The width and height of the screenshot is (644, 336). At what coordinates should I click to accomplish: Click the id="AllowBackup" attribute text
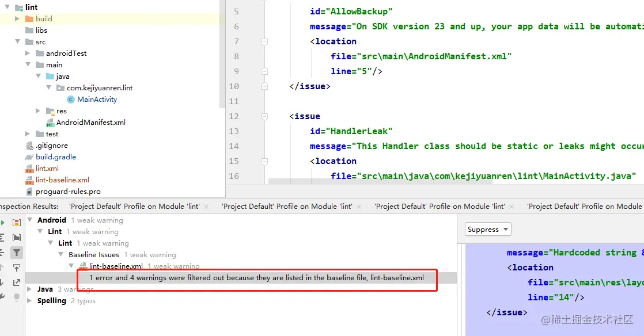pyautogui.click(x=351, y=12)
